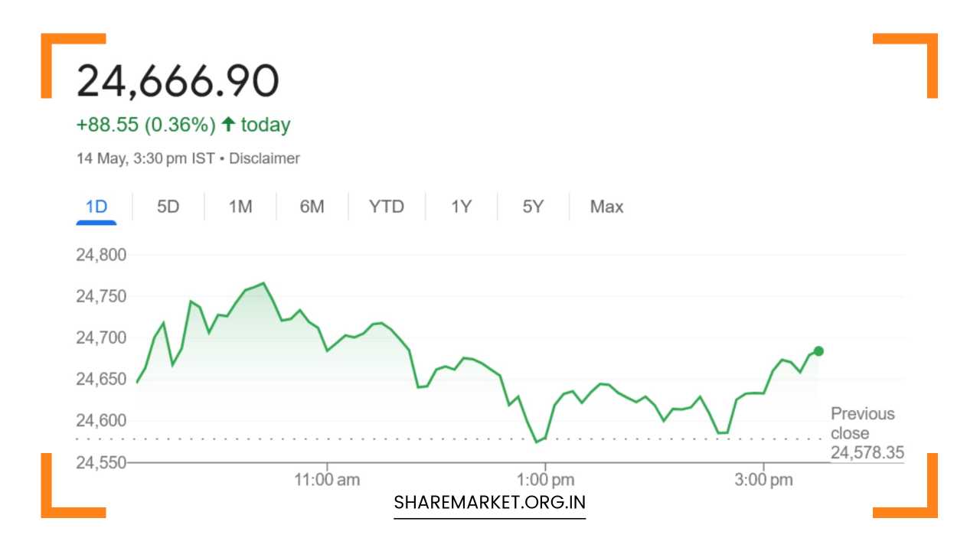Switch to the 5D chart tab
Image resolution: width=980 pixels, height=551 pixels.
point(168,207)
